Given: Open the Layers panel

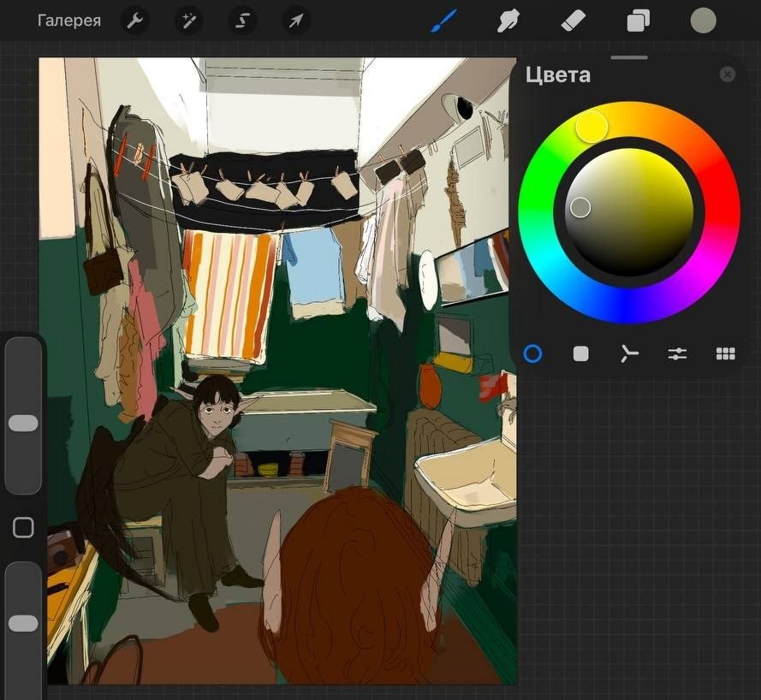Looking at the screenshot, I should tap(638, 21).
